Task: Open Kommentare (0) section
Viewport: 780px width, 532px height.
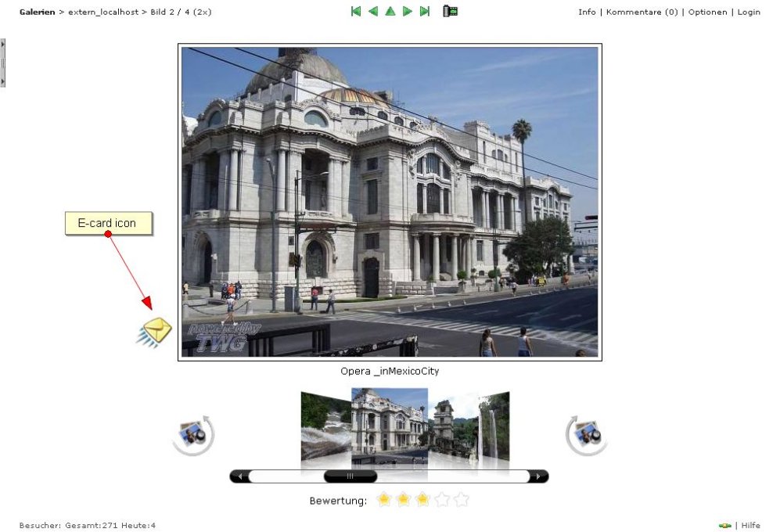Action: coord(642,12)
